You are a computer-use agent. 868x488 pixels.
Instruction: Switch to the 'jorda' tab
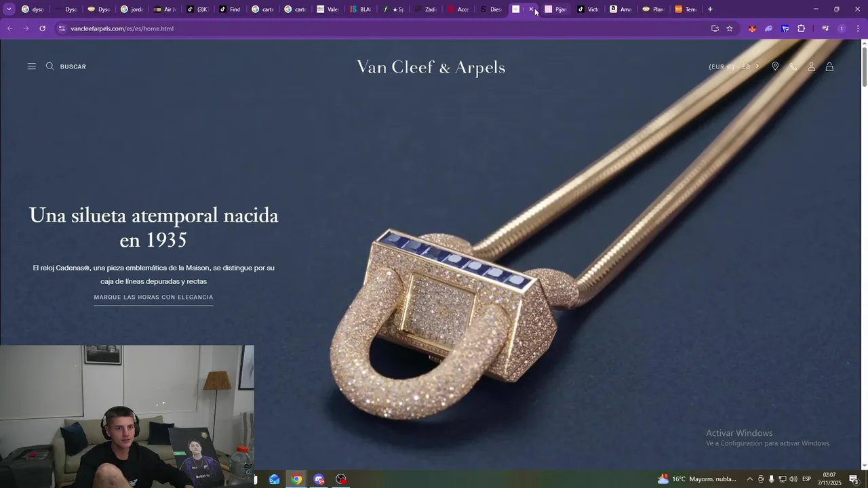(x=133, y=9)
